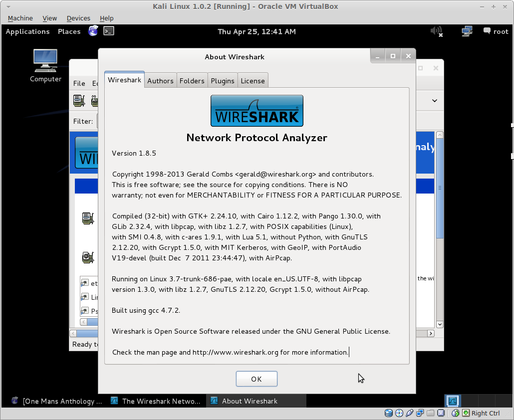Open the Folders tab
Screen dimensions: 514x420
pyautogui.click(x=192, y=81)
